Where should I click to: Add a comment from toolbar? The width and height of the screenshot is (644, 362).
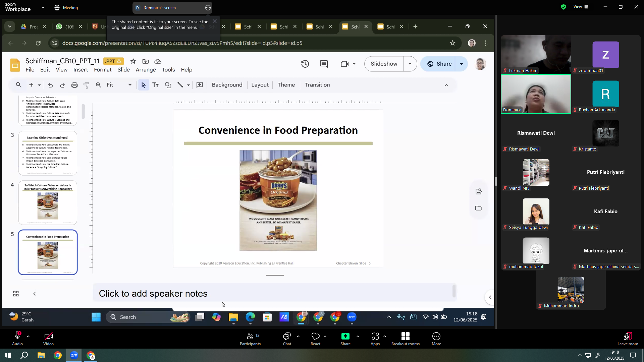[200, 85]
